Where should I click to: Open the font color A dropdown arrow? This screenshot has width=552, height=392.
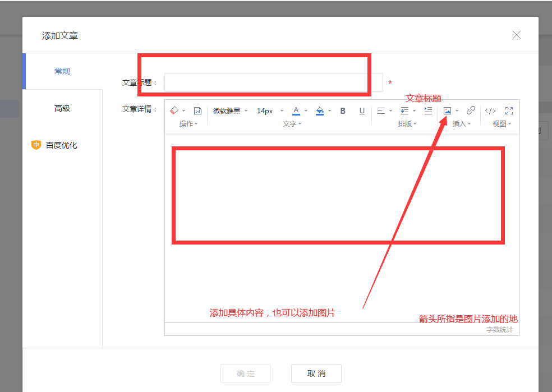[x=306, y=110]
